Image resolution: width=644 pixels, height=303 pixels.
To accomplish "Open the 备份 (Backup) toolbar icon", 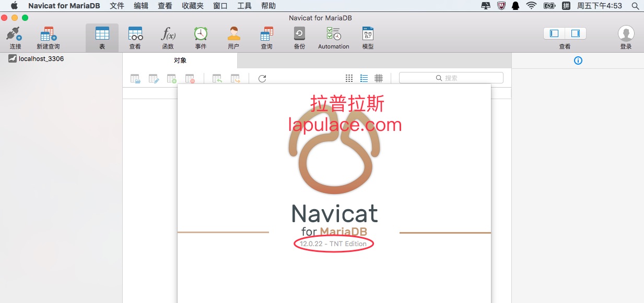I will [x=299, y=34].
